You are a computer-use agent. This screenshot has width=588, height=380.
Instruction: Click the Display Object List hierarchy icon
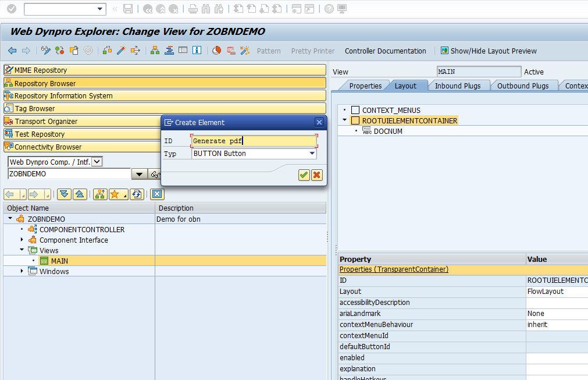[x=155, y=51]
